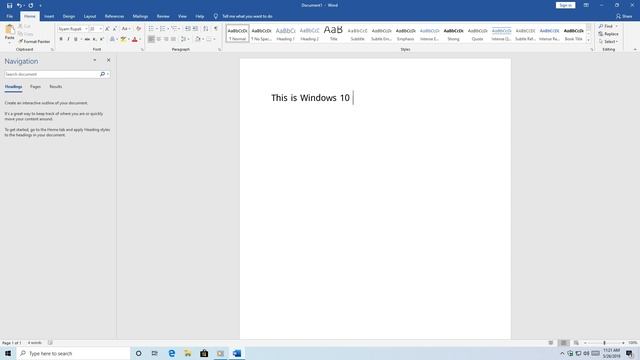Show paragraph marks with pilcrow icon
The height and width of the screenshot is (360, 640).
[x=216, y=29]
